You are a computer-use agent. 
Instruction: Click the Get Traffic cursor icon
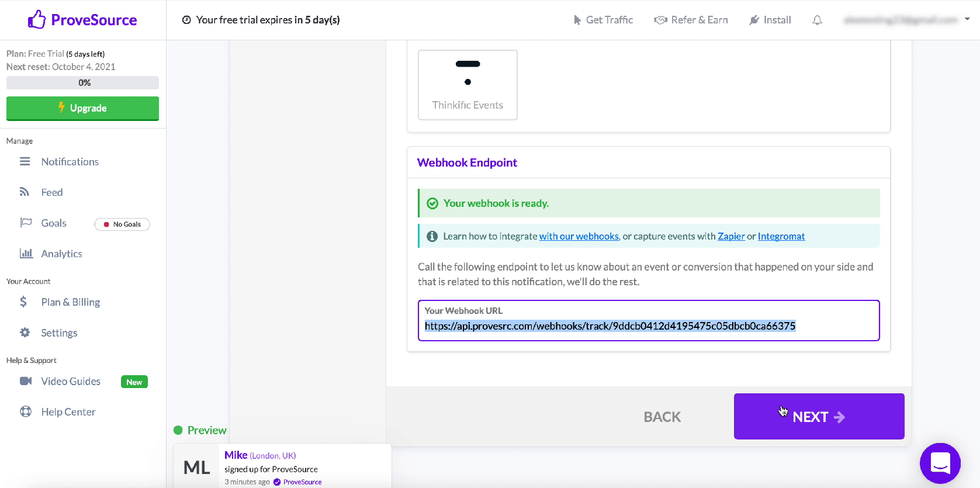[x=577, y=20]
